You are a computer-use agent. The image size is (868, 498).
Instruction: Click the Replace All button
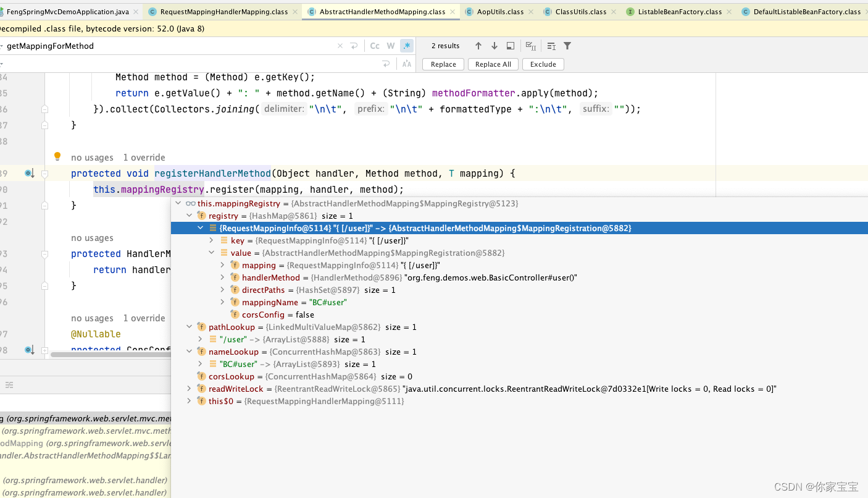(x=493, y=64)
